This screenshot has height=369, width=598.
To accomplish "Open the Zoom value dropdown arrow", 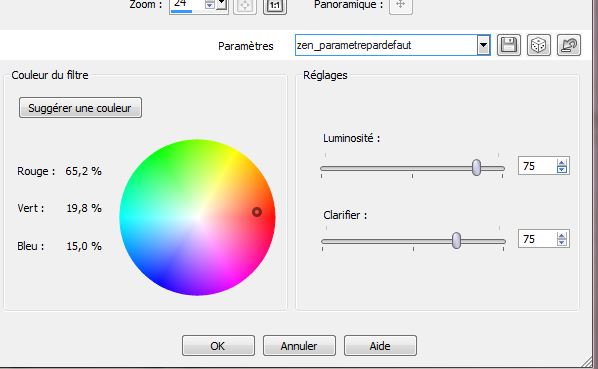I will coord(222,4).
